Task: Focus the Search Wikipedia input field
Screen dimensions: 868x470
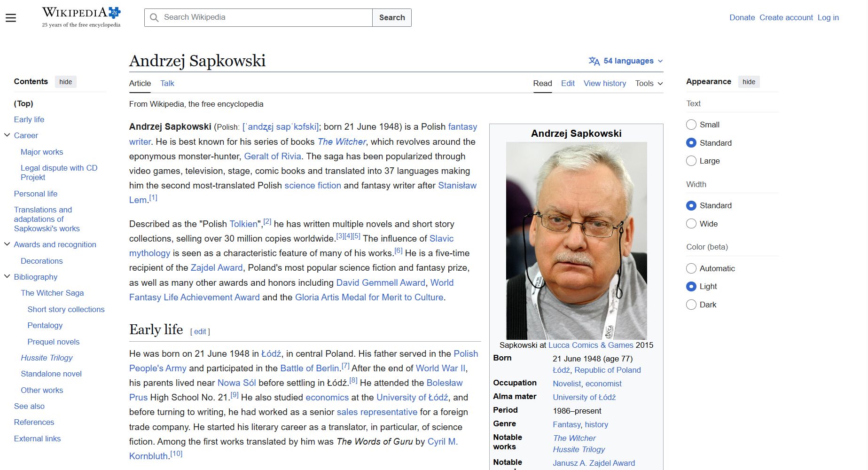Action: tap(258, 17)
